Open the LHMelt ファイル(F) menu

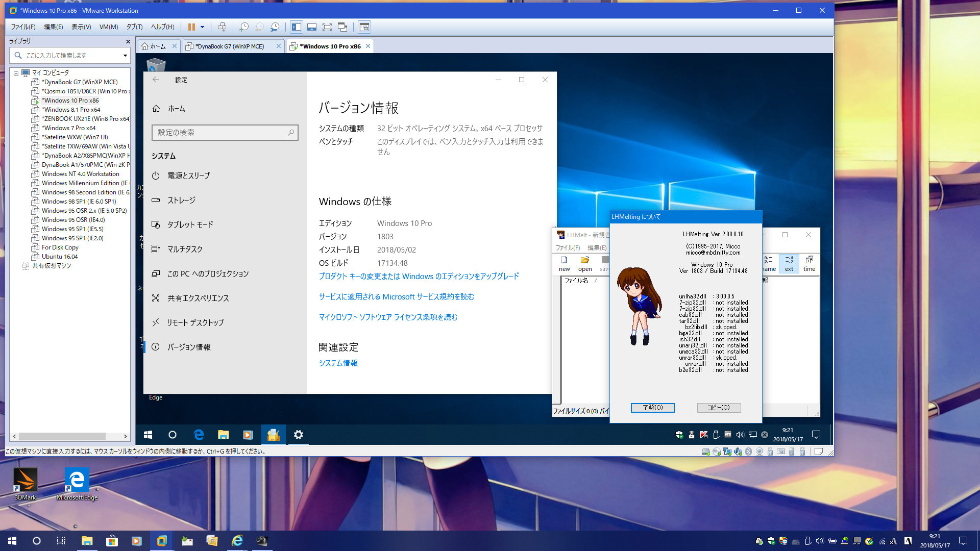coord(568,247)
